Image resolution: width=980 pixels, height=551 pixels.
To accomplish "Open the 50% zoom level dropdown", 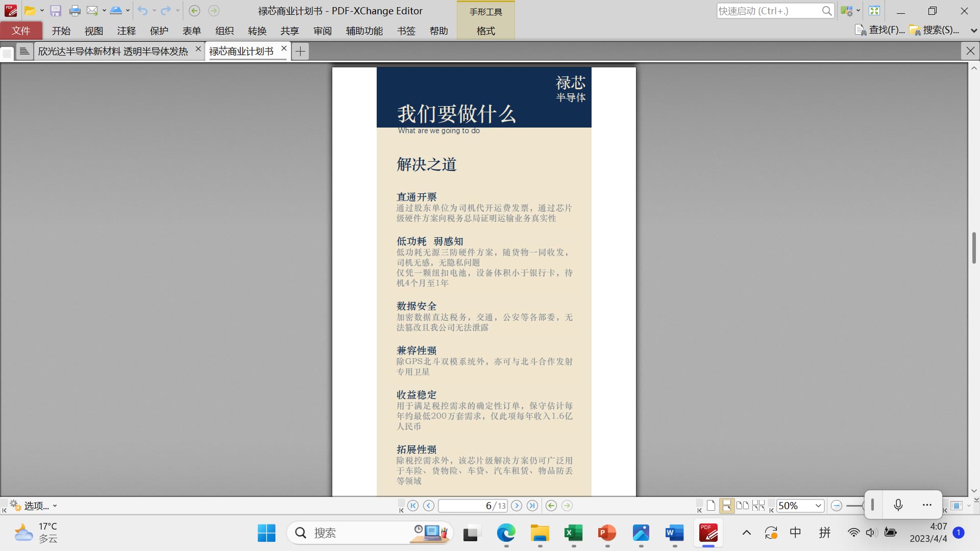I will (818, 506).
